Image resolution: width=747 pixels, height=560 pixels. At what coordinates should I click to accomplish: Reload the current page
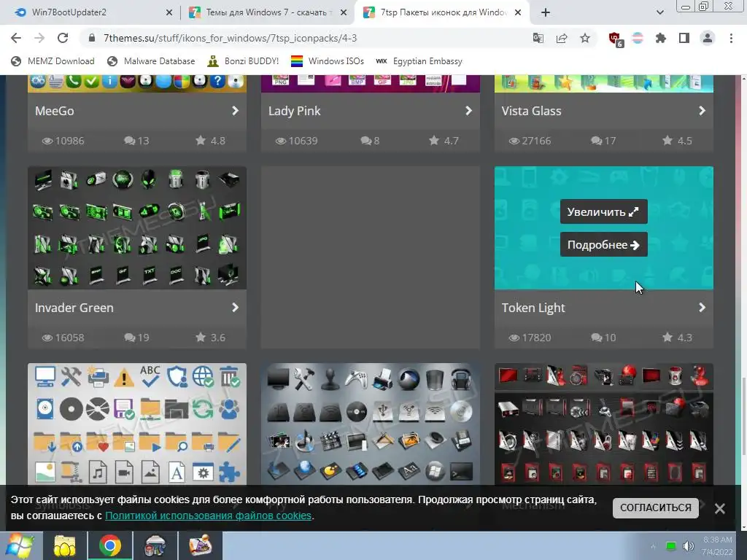tap(63, 38)
